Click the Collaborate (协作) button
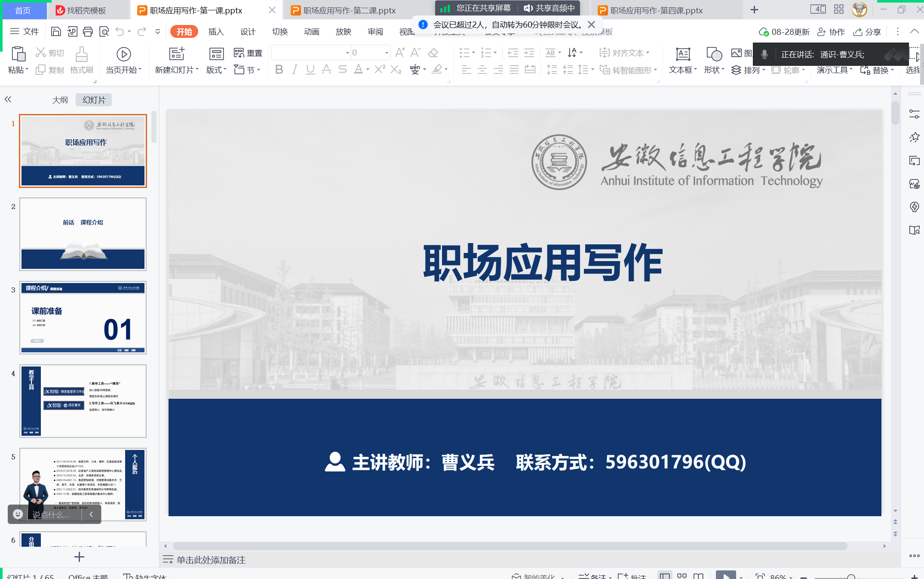Image resolution: width=924 pixels, height=579 pixels. (x=831, y=32)
